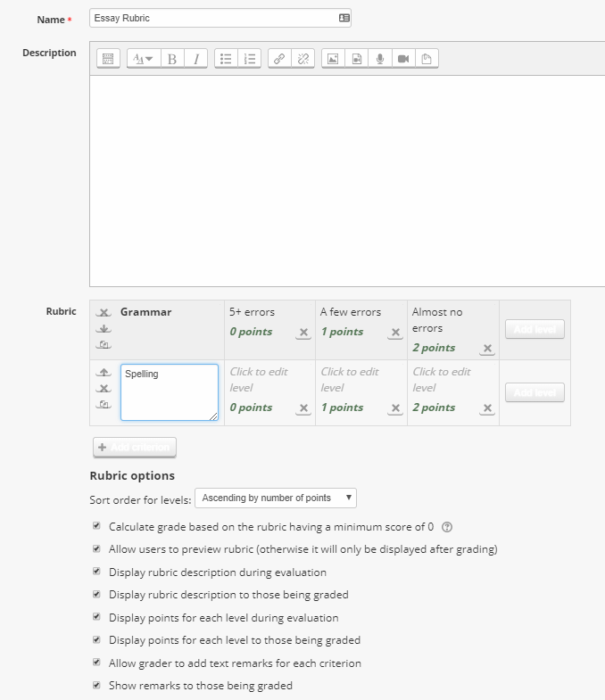Apply italic formatting in description toolbar
The image size is (605, 700).
[x=195, y=59]
